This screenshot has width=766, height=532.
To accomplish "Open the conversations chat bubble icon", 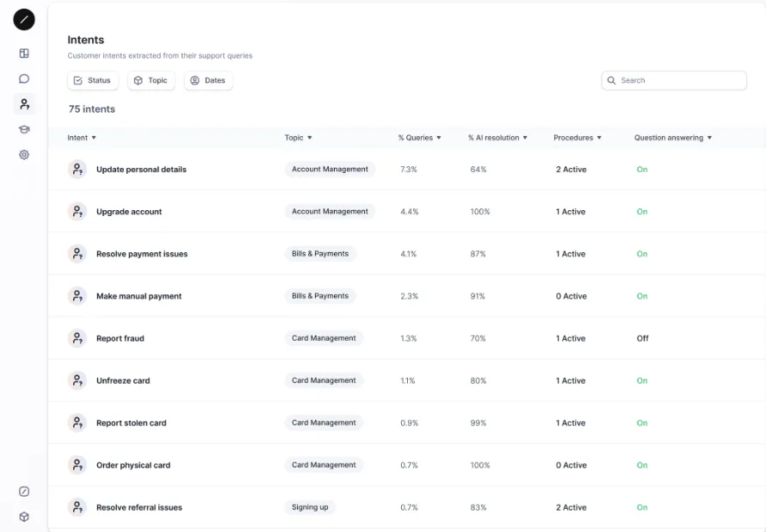I will (x=24, y=78).
